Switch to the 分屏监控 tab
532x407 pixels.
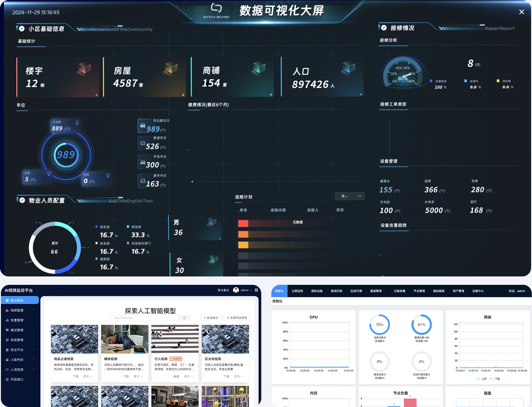coord(297,291)
